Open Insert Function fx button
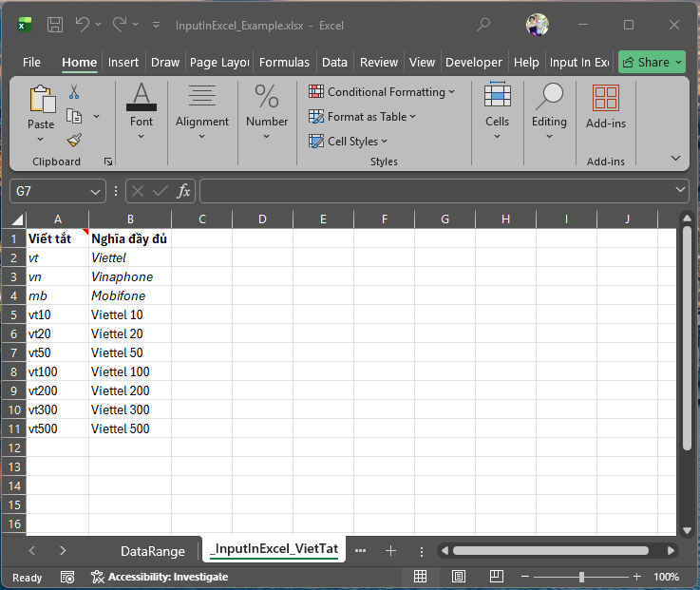Image resolution: width=700 pixels, height=590 pixels. (x=183, y=191)
